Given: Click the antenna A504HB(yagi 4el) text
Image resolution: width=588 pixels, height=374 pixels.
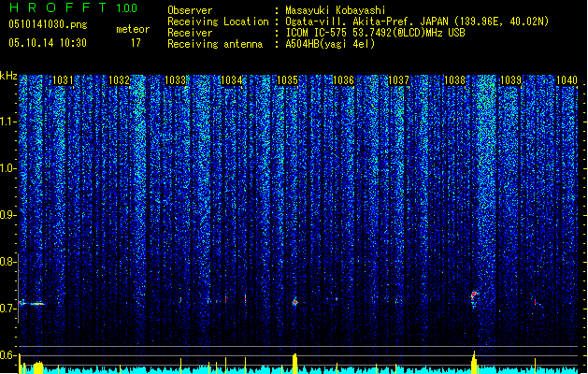Looking at the screenshot, I should (330, 44).
